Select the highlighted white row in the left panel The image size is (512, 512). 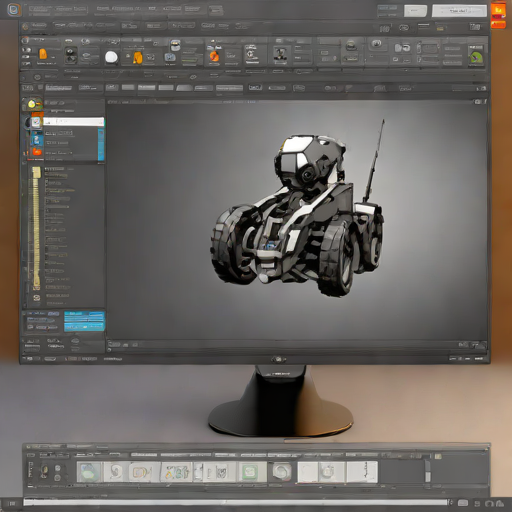pyautogui.click(x=74, y=121)
